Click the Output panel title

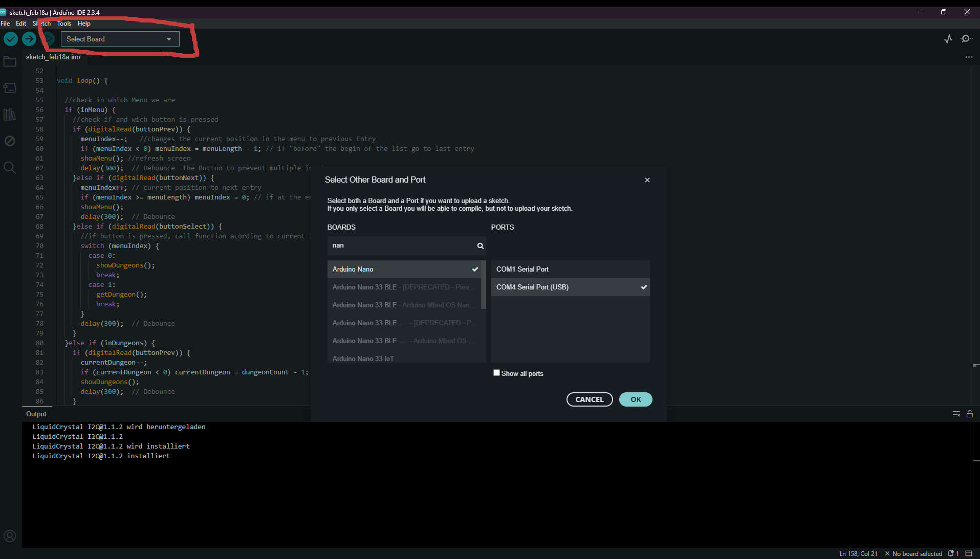pos(36,414)
